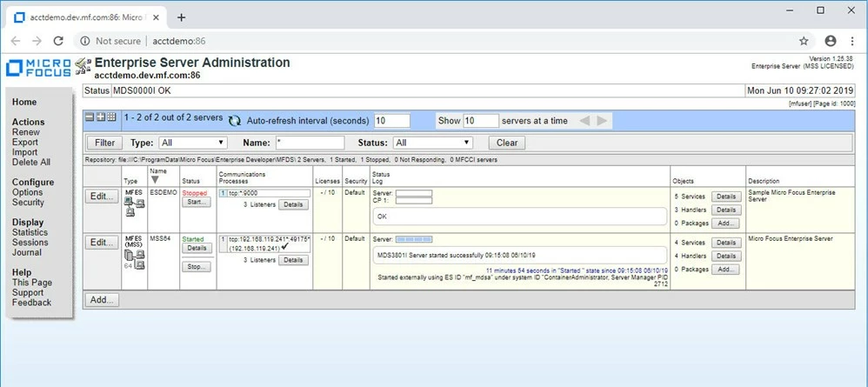
Task: Select Import under Actions
Action: pyautogui.click(x=25, y=152)
